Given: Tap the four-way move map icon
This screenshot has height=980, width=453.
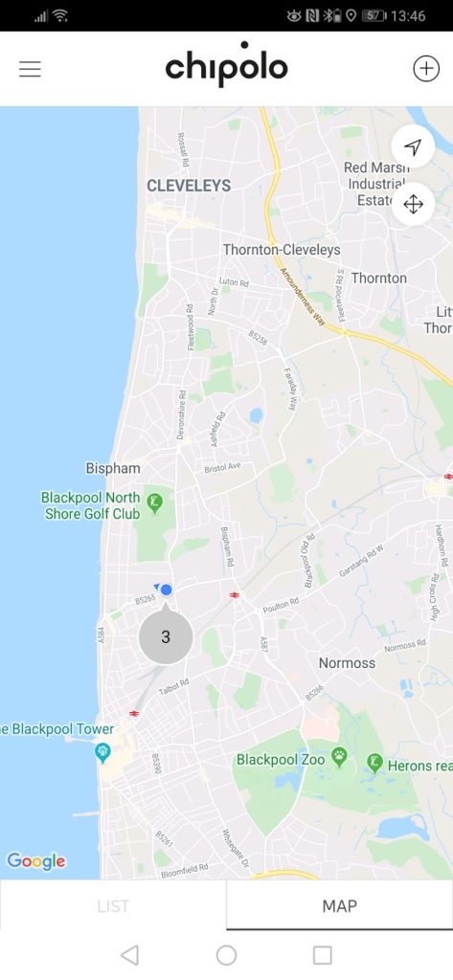Looking at the screenshot, I should pyautogui.click(x=413, y=205).
